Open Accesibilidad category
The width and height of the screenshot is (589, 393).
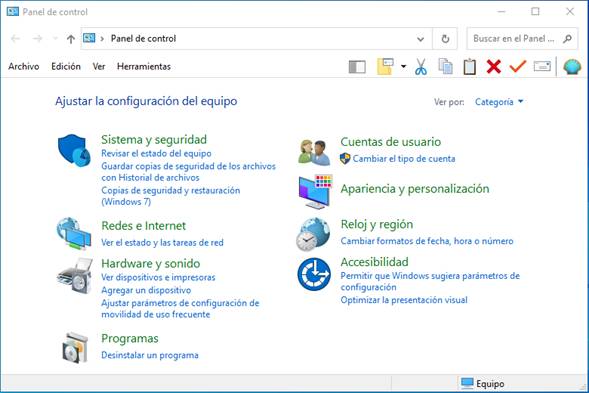point(375,262)
